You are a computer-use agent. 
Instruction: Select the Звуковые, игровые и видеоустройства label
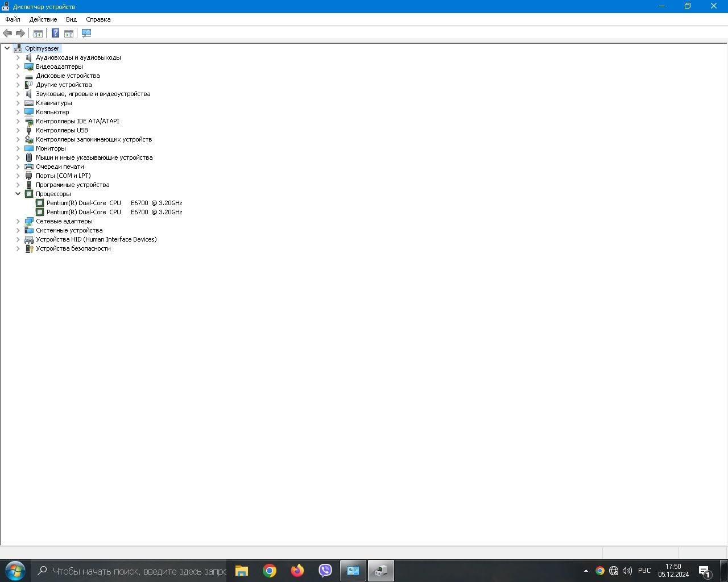point(93,94)
